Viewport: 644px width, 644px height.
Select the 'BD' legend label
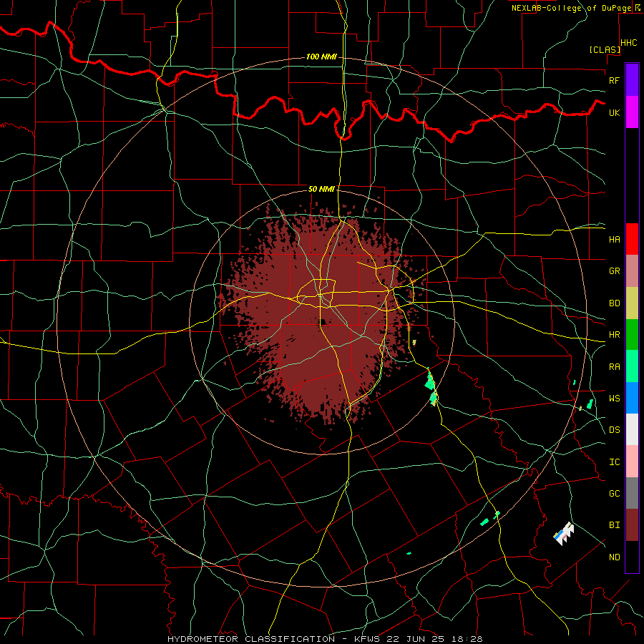tap(614, 303)
